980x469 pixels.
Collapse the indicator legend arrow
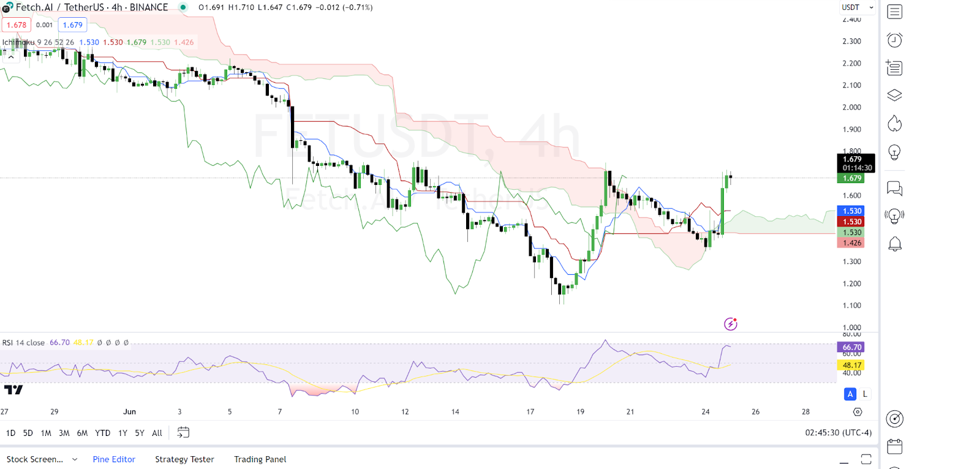(x=10, y=57)
